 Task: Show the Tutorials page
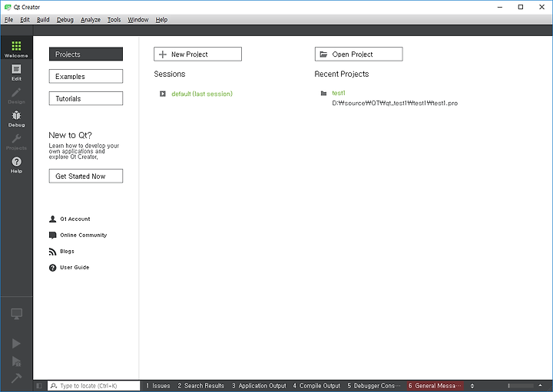(86, 99)
